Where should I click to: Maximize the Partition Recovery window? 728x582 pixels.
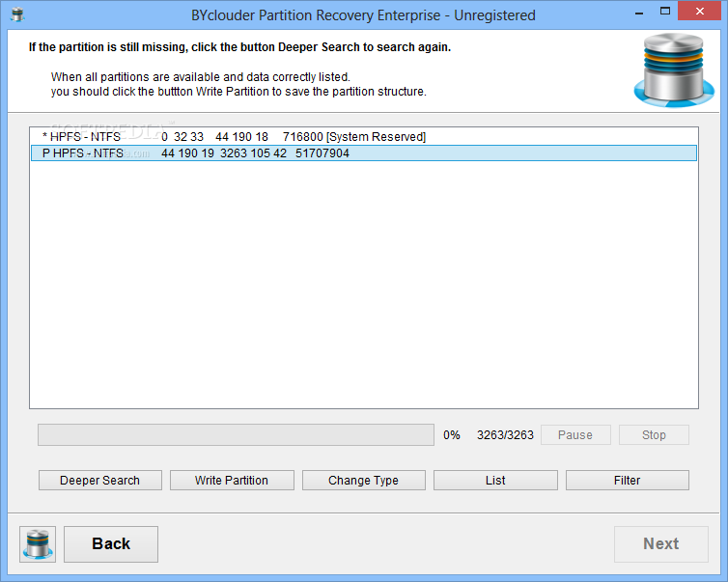[x=665, y=12]
